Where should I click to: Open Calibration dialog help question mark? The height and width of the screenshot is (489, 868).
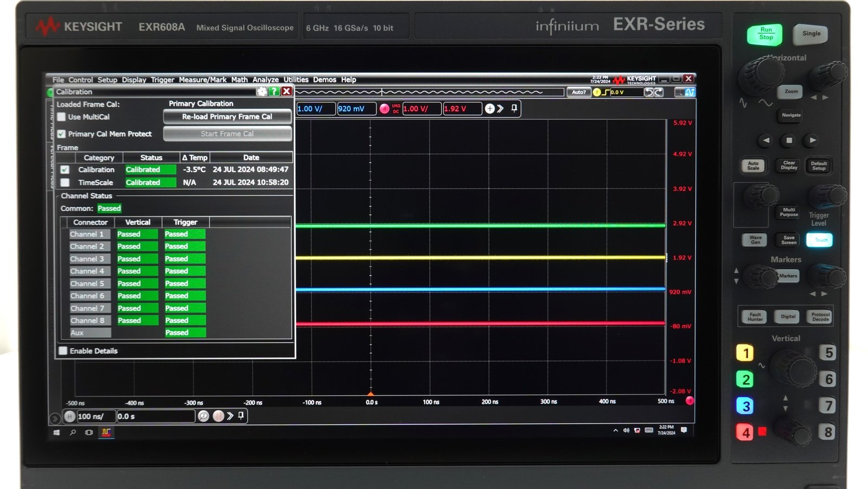click(275, 92)
